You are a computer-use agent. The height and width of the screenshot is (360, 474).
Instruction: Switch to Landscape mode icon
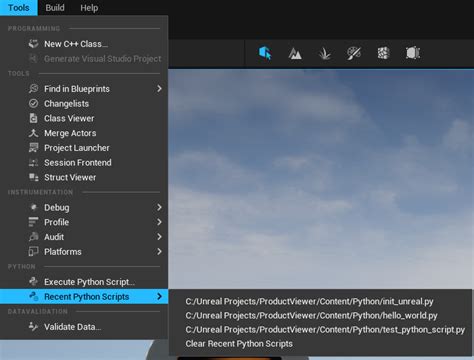coord(295,53)
